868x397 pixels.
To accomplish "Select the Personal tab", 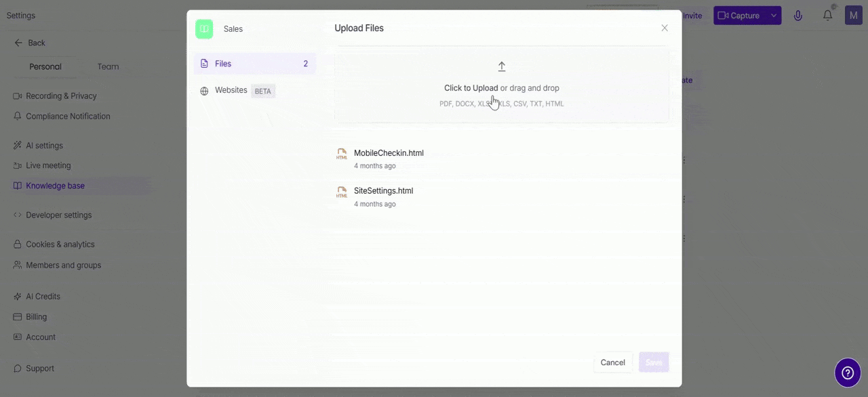I will 45,66.
